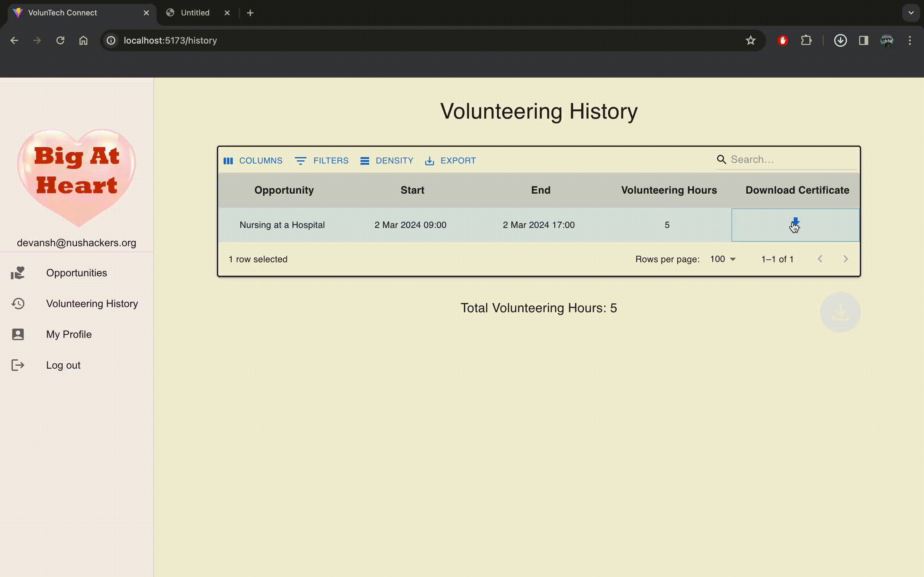
Task: Reload the current page
Action: tap(60, 40)
